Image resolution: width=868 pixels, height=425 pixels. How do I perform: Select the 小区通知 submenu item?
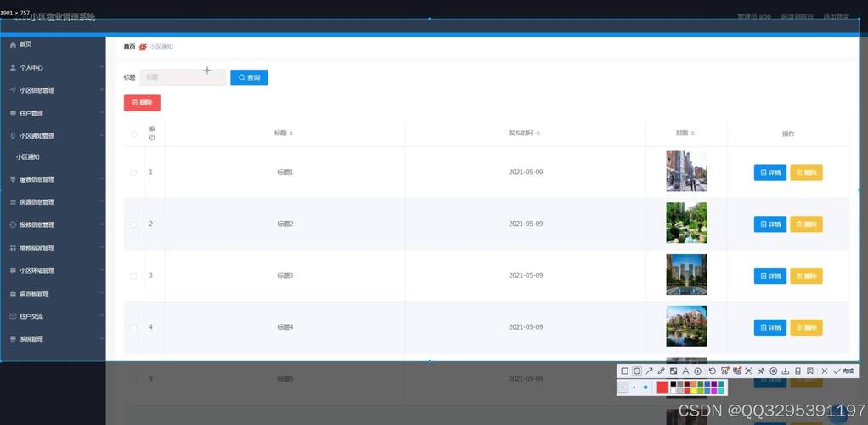[28, 157]
